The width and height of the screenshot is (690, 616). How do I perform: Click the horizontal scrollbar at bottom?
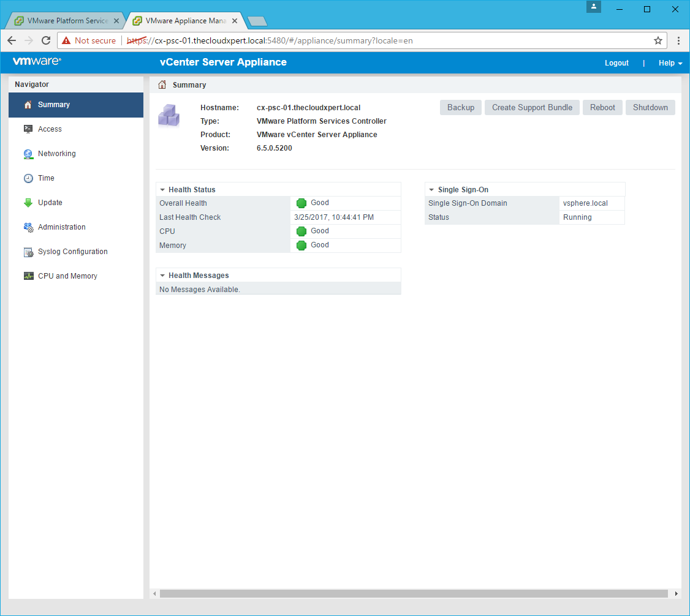tap(414, 593)
